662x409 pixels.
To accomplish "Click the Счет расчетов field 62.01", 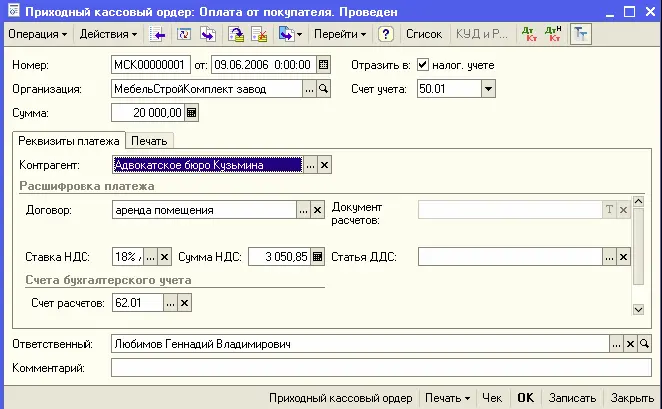I will pos(138,303).
